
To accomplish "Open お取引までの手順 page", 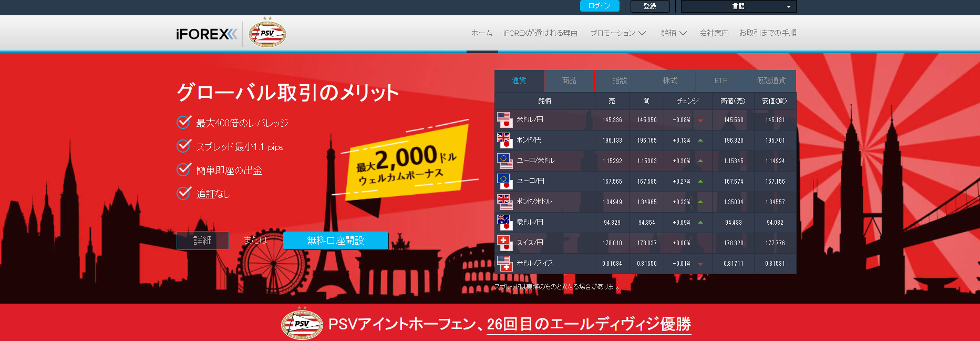I will click(x=768, y=33).
